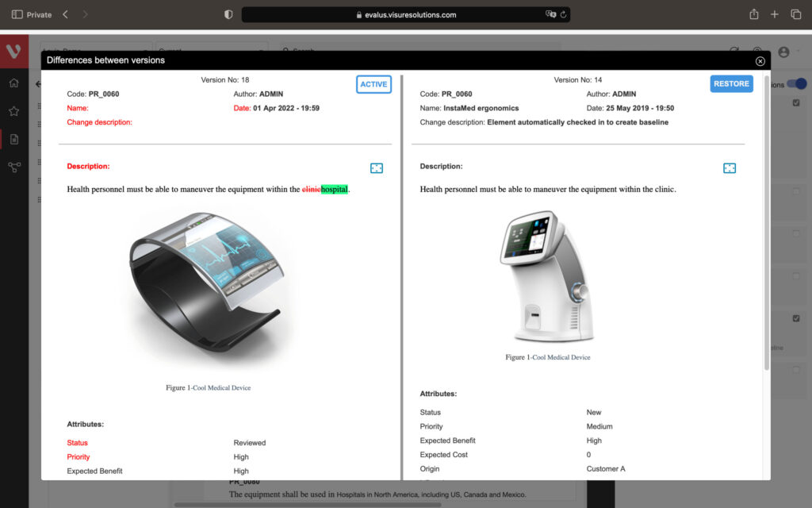Open the Home icon in the sidebar
This screenshot has height=508, width=812.
(x=13, y=83)
